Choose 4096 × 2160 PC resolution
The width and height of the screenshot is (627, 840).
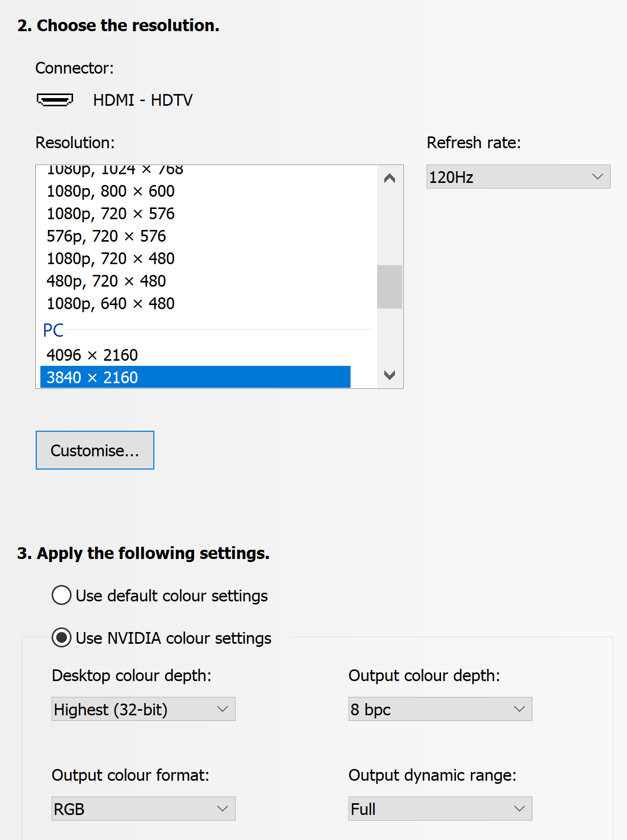(x=92, y=355)
